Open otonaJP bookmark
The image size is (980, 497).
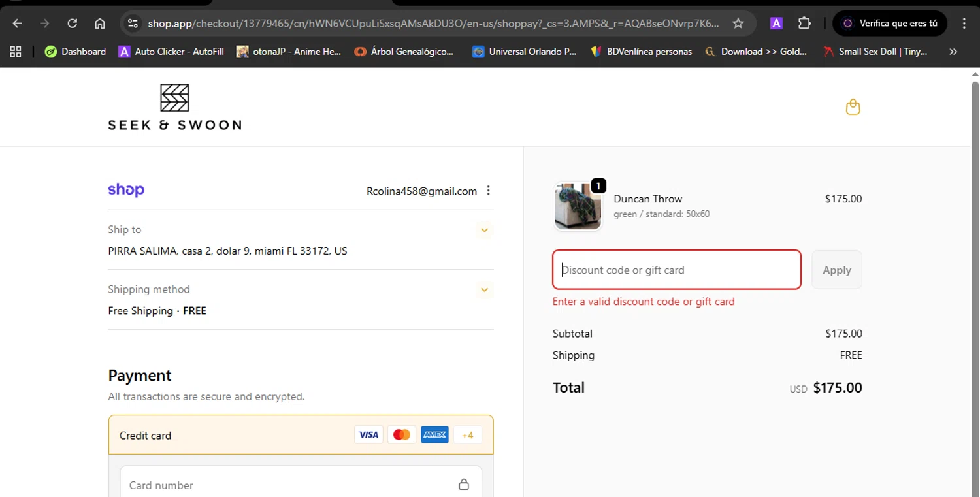pos(289,52)
